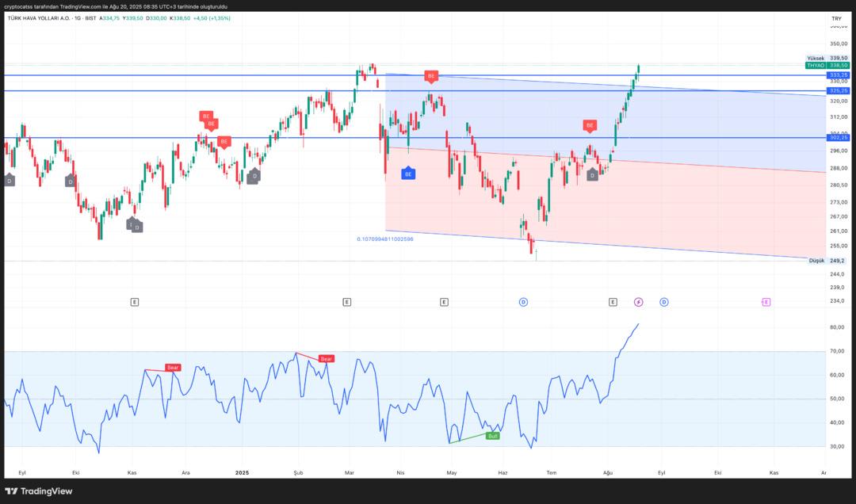856x504 pixels.
Task: Click the 302,25 price line label
Action: pos(838,138)
